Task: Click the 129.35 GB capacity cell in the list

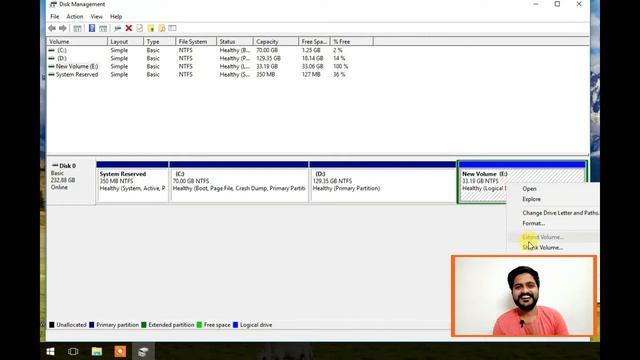Action: [268, 58]
